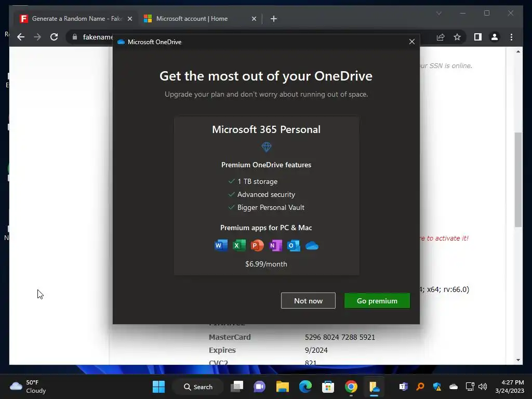Click the Microsoft 365 Personal heading

tap(267, 129)
